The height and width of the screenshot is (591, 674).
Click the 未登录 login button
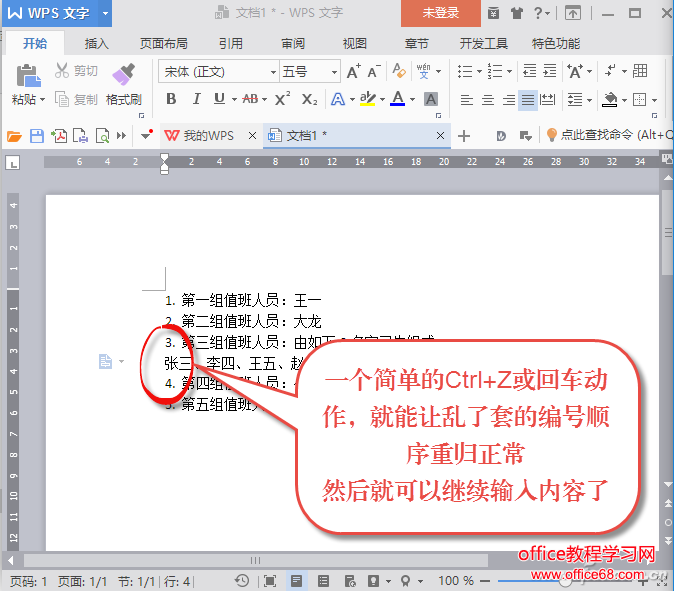tap(441, 13)
